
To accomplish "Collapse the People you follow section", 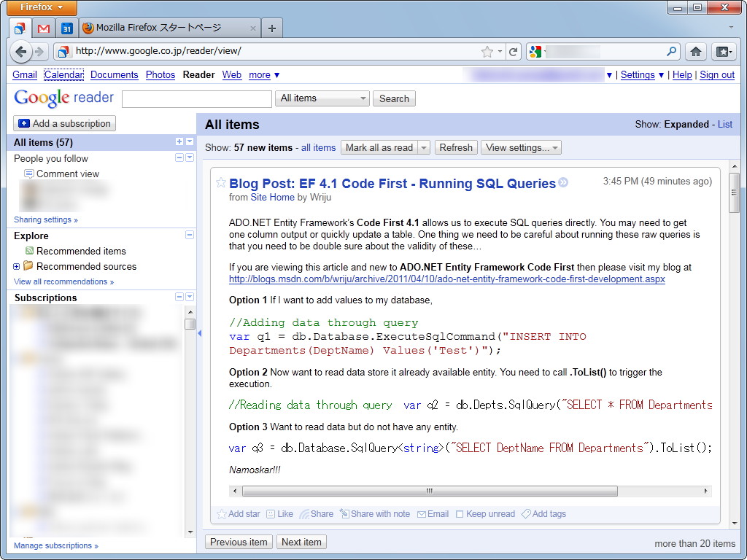I will click(x=179, y=157).
